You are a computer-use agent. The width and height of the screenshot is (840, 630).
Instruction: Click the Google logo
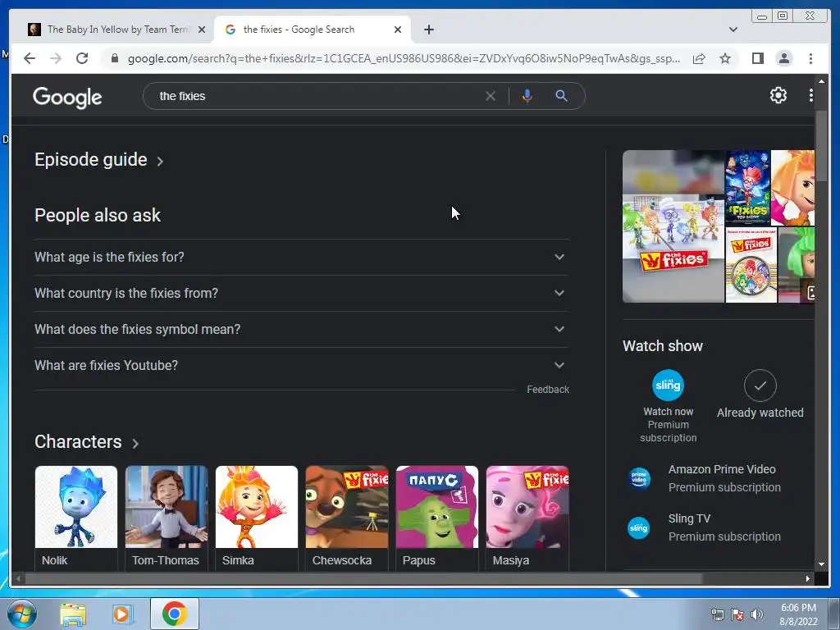(x=67, y=97)
